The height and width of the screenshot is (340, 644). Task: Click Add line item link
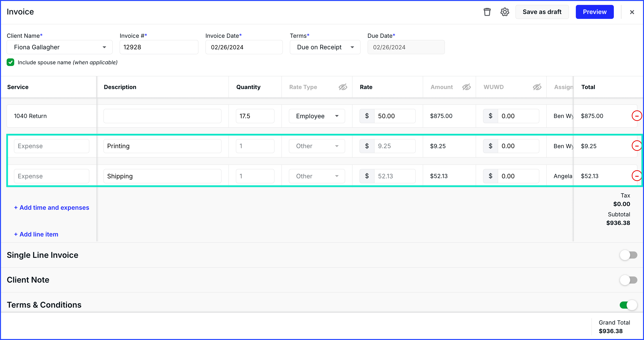(36, 234)
